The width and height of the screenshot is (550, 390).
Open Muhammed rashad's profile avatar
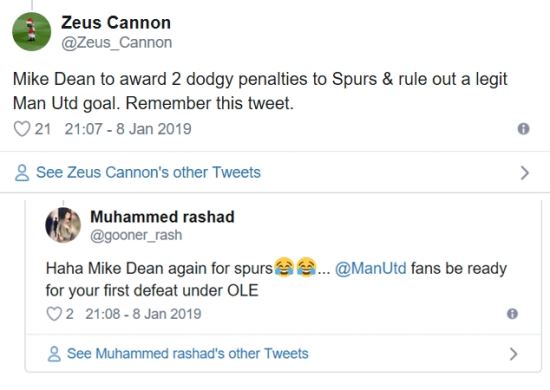tap(63, 225)
